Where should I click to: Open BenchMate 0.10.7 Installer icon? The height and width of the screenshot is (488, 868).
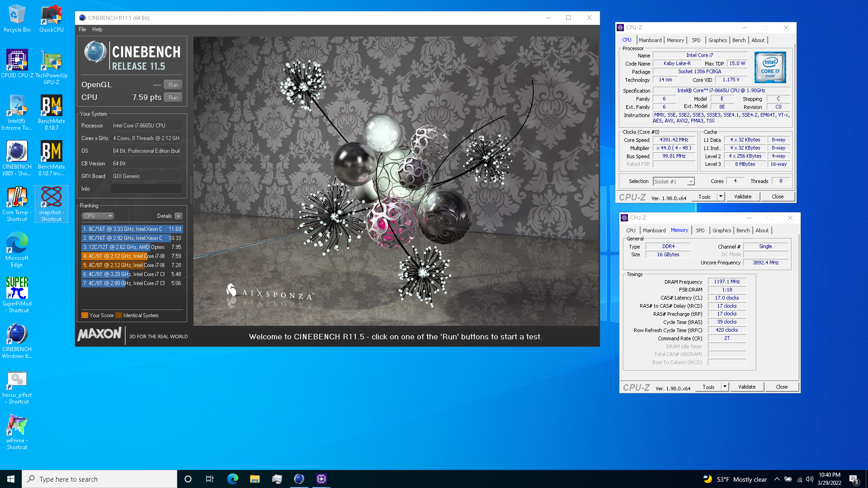click(51, 158)
